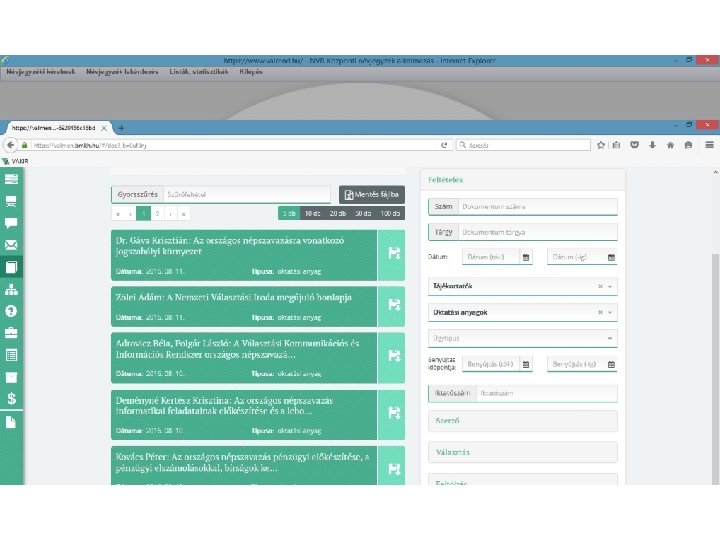Open the dollar sign finance sidebar icon

(x=11, y=398)
